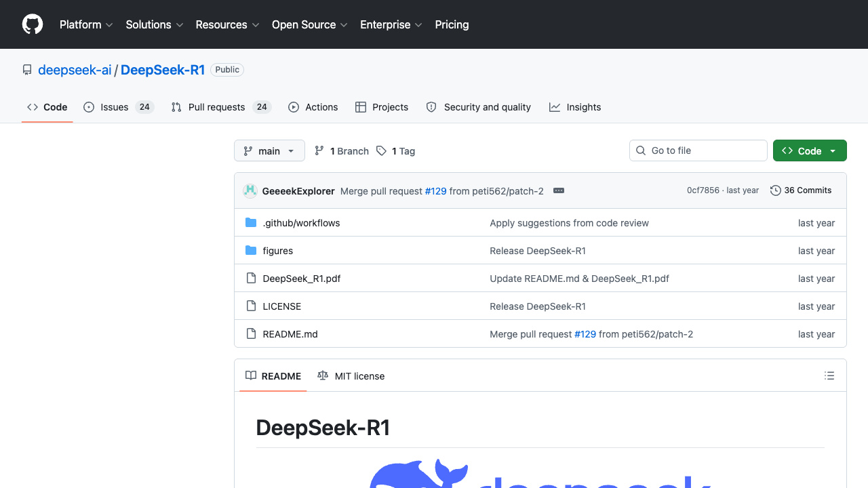Expand commit message ellipsis button
This screenshot has width=868, height=488.
coord(559,191)
